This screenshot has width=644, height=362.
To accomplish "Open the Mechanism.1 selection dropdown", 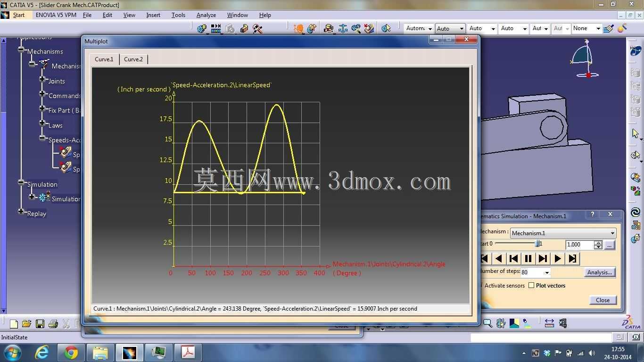I will click(563, 233).
